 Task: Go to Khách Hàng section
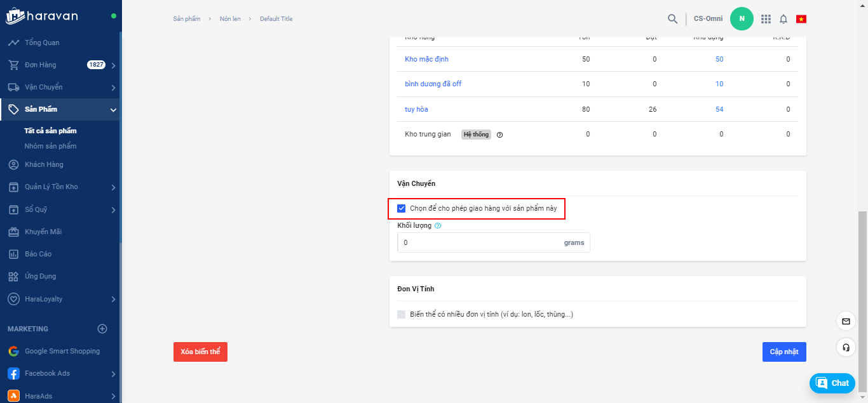[44, 164]
